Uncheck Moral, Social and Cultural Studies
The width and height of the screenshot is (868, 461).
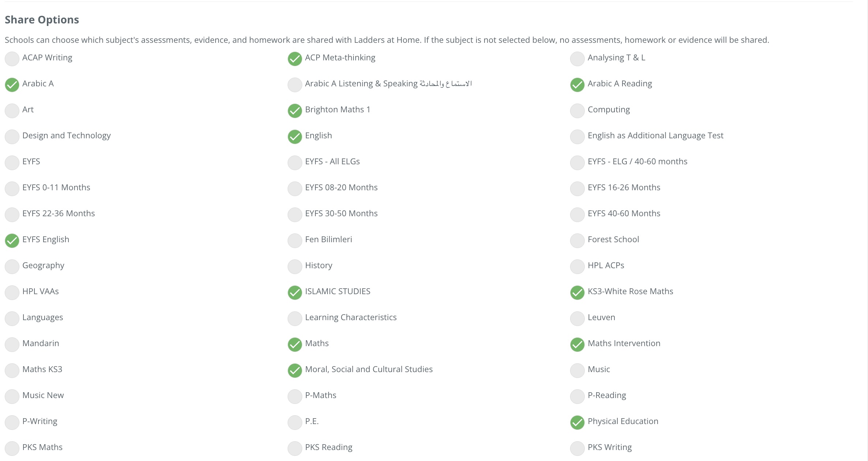pos(295,371)
